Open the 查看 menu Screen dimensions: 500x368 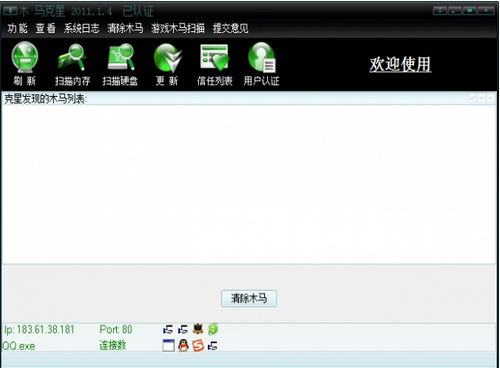click(x=45, y=28)
